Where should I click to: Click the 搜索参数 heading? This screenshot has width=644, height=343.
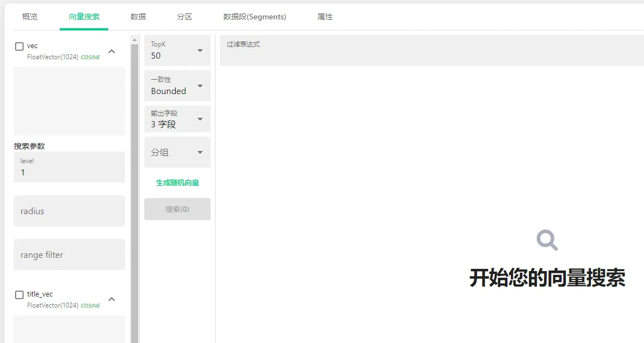(29, 146)
